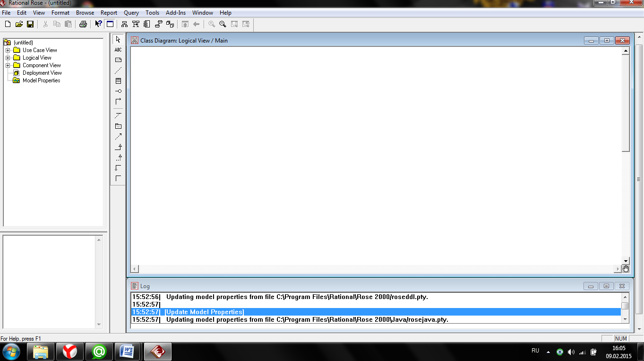Select the ABC Text Box tool

118,50
